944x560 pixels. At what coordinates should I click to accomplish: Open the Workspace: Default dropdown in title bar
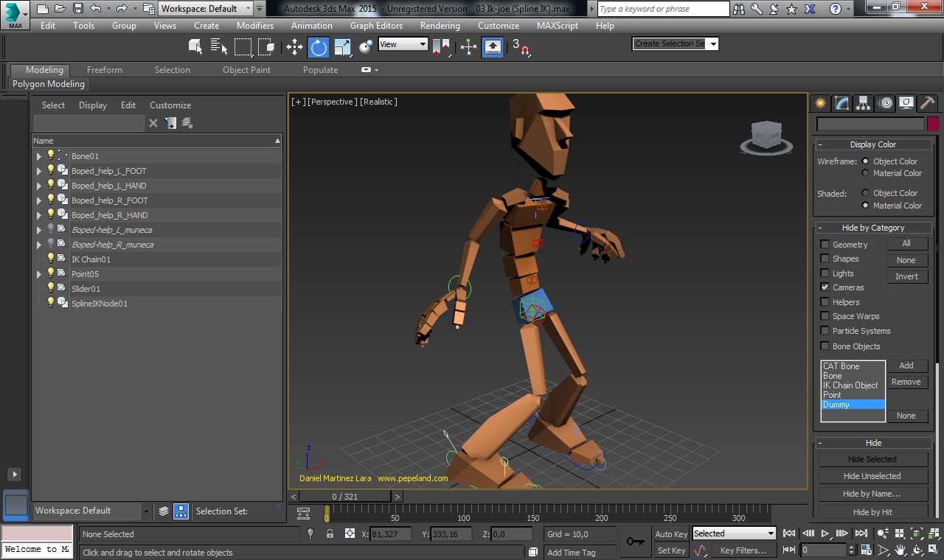point(206,9)
